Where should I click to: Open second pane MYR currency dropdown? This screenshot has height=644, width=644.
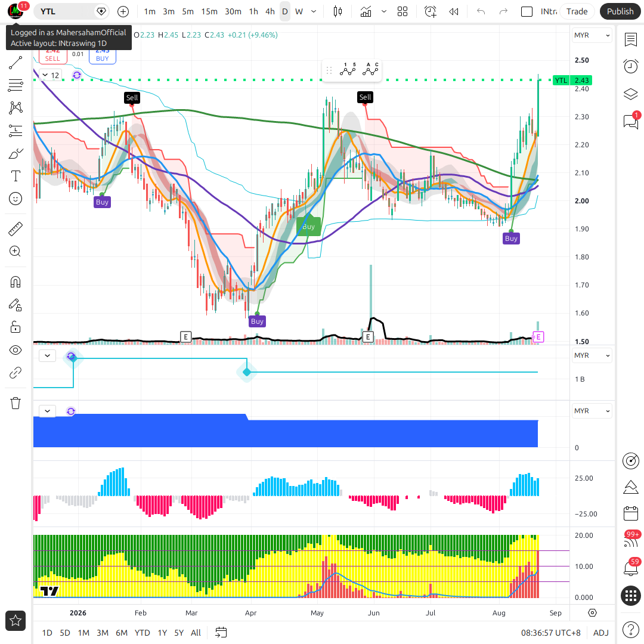pyautogui.click(x=592, y=355)
